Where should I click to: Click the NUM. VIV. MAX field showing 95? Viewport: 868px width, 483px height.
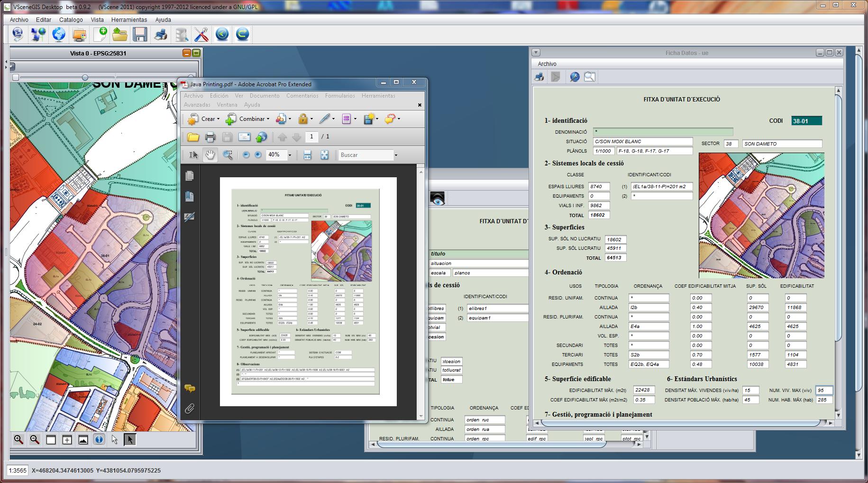click(824, 391)
